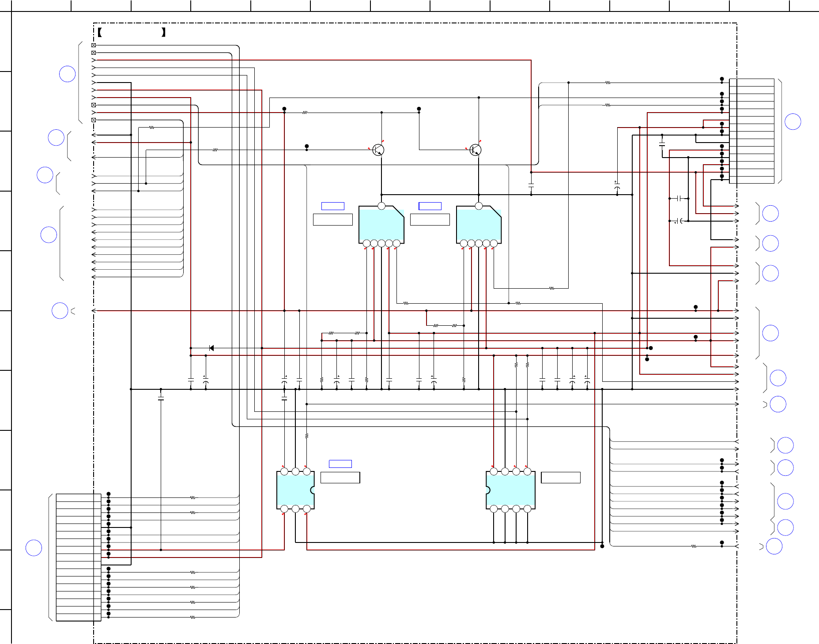Select the bottom-left multi-pin connector block

(x=79, y=557)
